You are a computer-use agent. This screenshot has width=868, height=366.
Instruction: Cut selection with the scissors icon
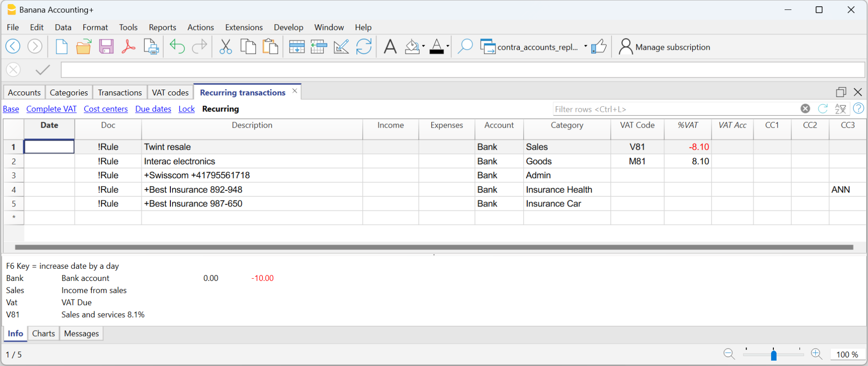(x=226, y=47)
